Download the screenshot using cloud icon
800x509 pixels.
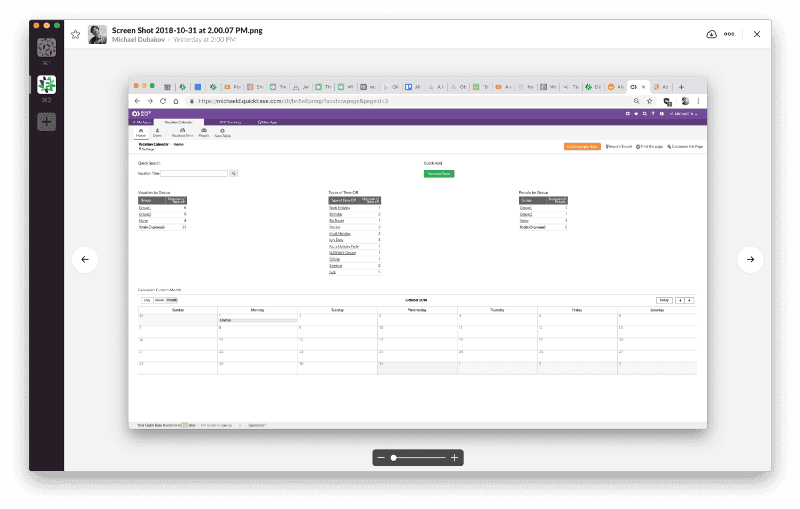pos(711,34)
